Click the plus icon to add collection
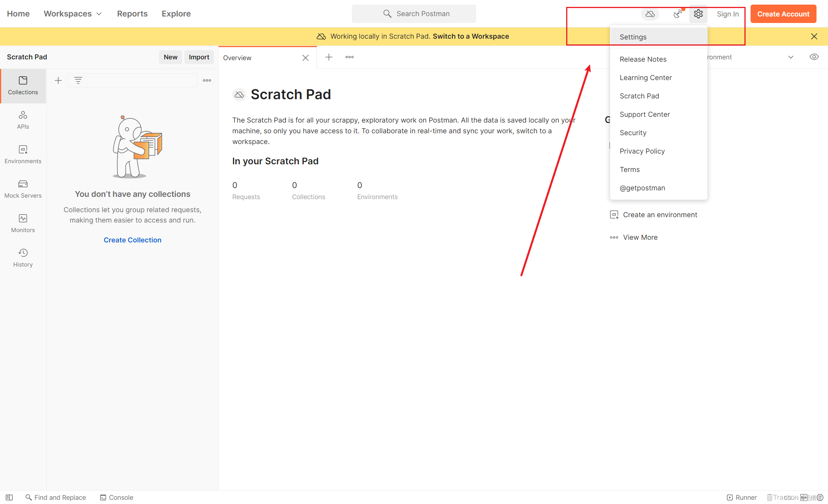The height and width of the screenshot is (504, 828). pyautogui.click(x=58, y=80)
